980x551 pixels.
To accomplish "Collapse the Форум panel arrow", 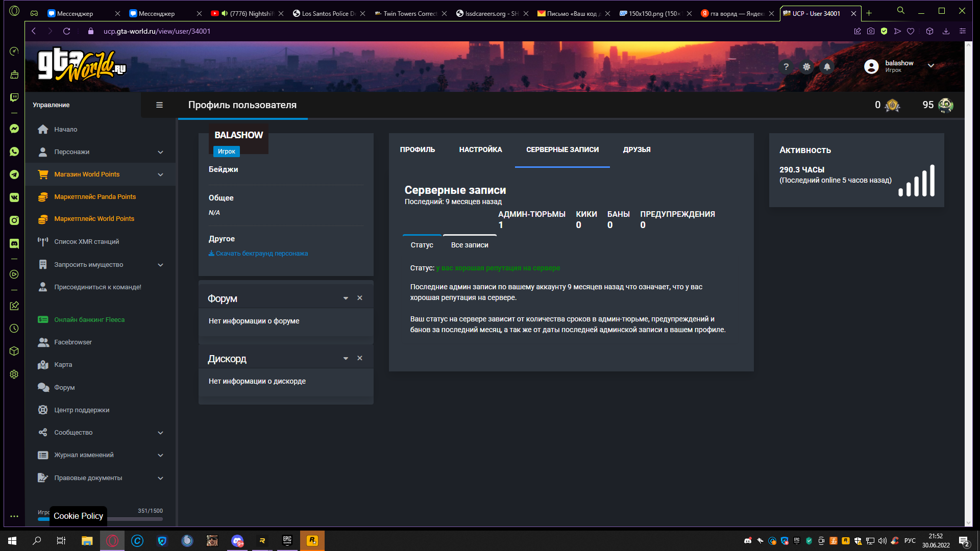I will [x=346, y=298].
